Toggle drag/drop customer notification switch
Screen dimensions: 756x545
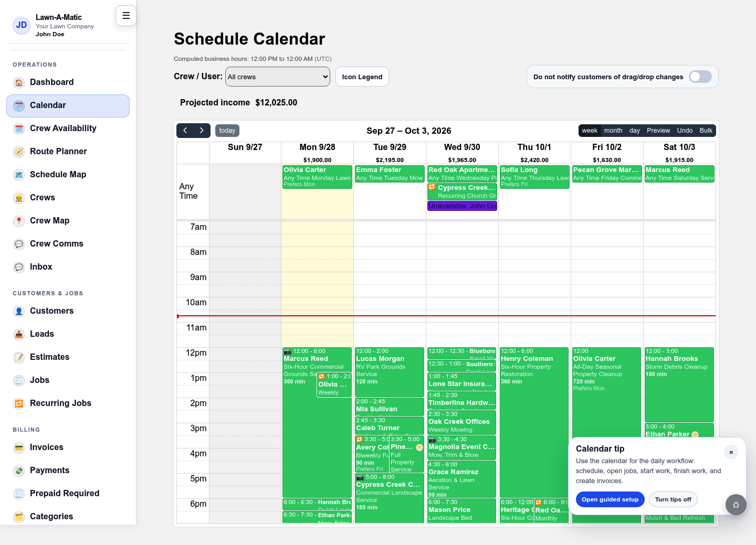point(700,77)
